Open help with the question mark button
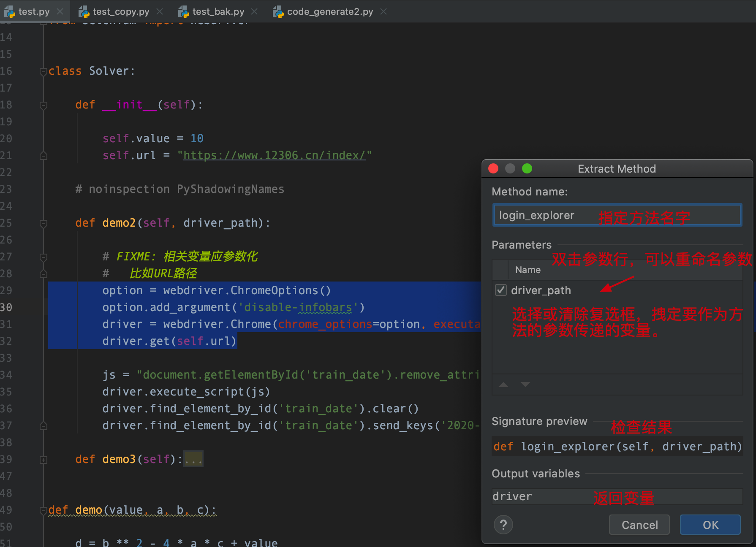This screenshot has height=547, width=756. coord(503,525)
